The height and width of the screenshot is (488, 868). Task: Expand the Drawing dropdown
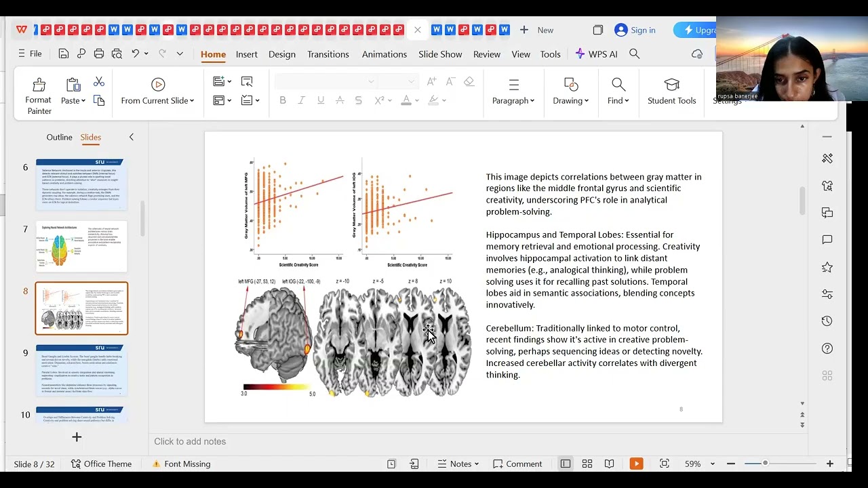571,91
